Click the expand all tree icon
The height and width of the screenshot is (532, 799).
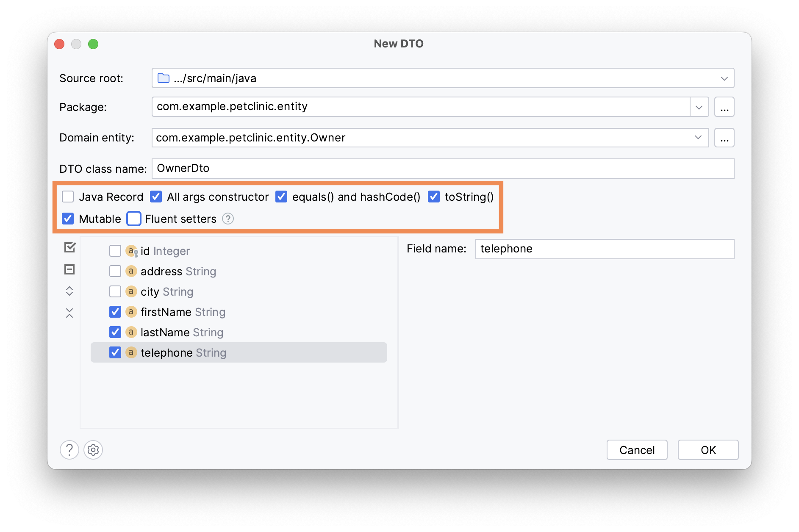69,291
